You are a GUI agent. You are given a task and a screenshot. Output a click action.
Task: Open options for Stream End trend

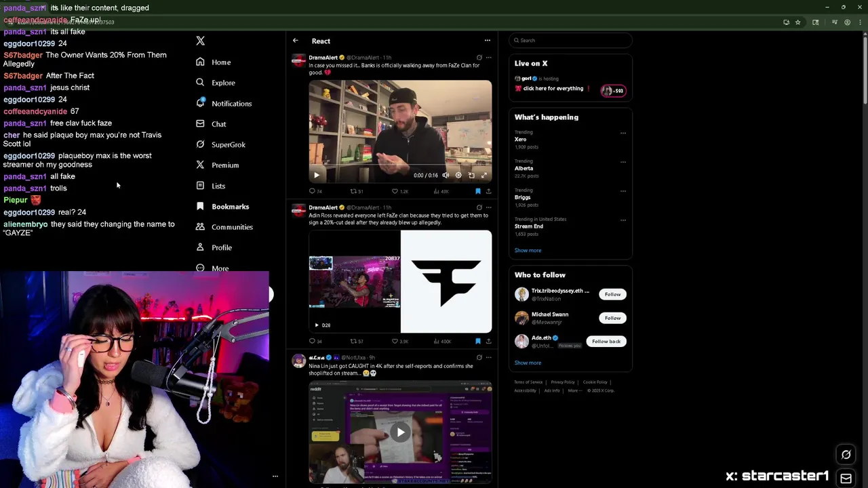(623, 220)
